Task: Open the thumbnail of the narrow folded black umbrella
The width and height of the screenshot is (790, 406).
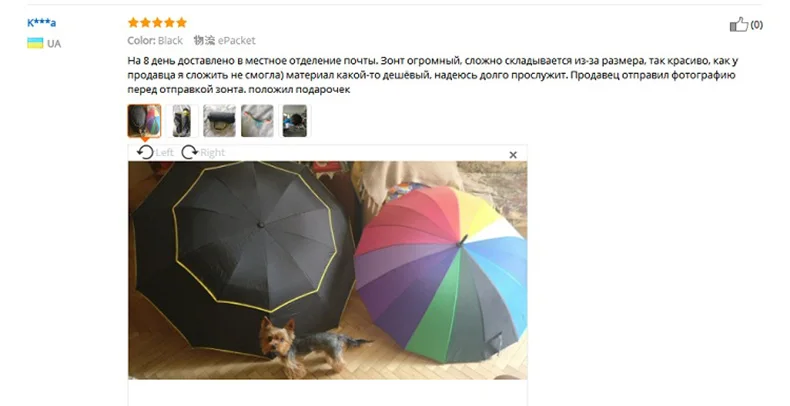Action: (x=182, y=121)
